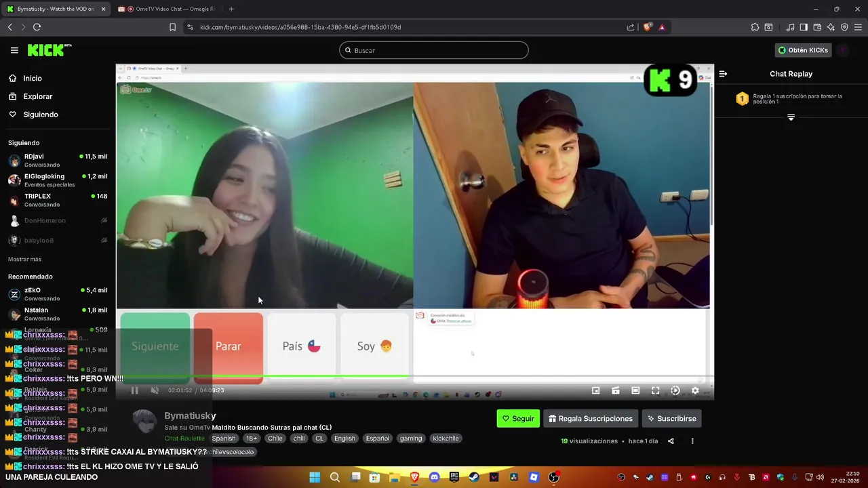Screen dimensions: 868x488
Task: Pause the video playback
Action: (134, 390)
